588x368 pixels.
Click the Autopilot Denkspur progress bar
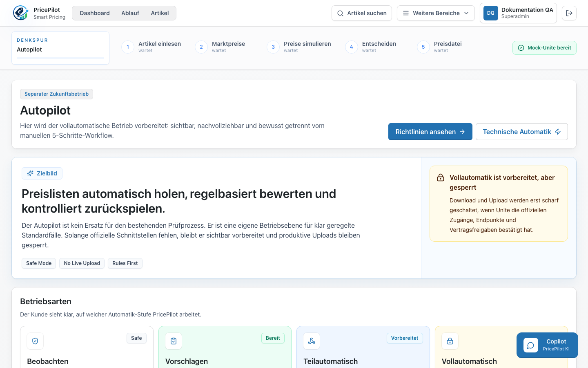coord(60,58)
